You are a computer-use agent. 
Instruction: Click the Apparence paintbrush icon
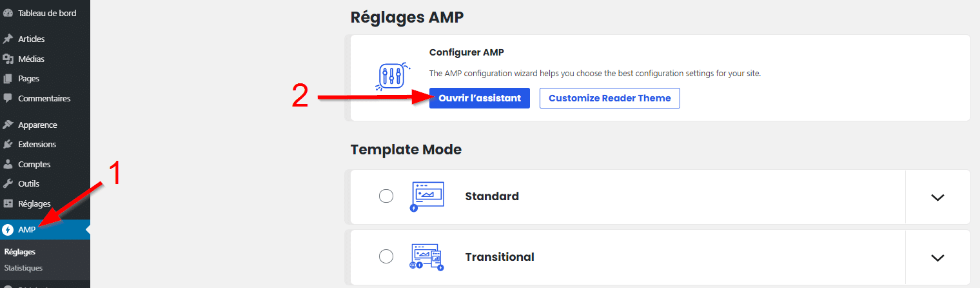[x=8, y=125]
